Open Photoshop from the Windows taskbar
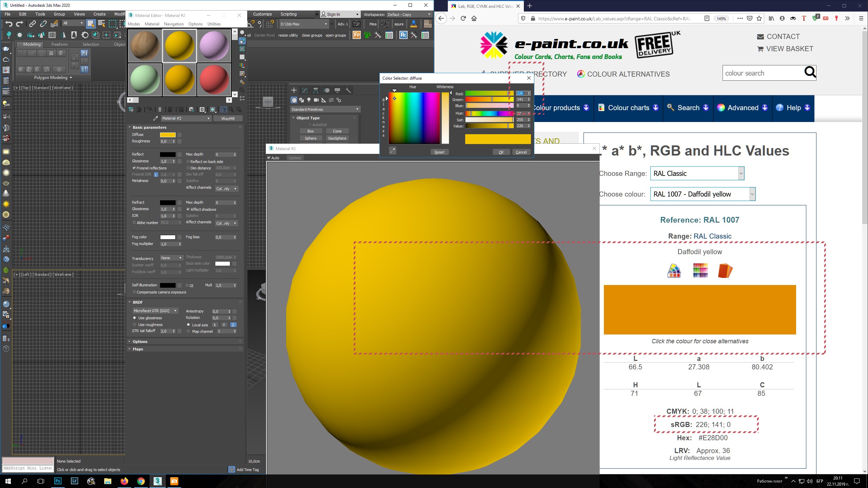 [x=58, y=481]
